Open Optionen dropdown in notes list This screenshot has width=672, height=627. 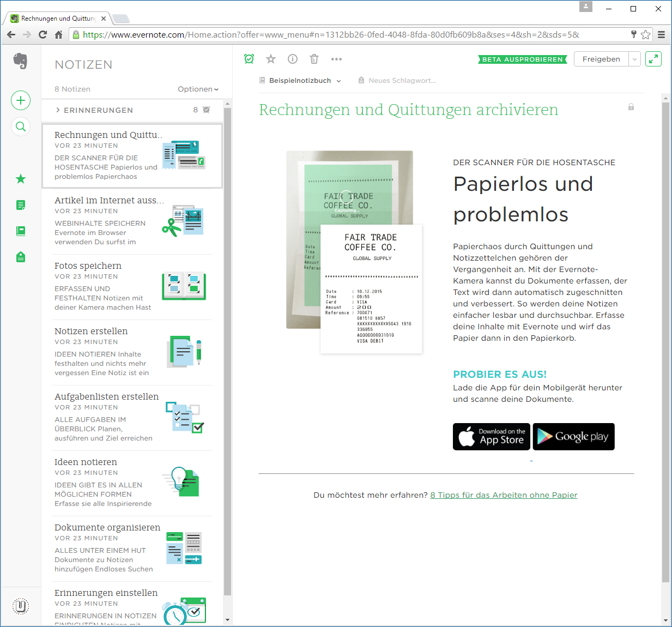(198, 89)
